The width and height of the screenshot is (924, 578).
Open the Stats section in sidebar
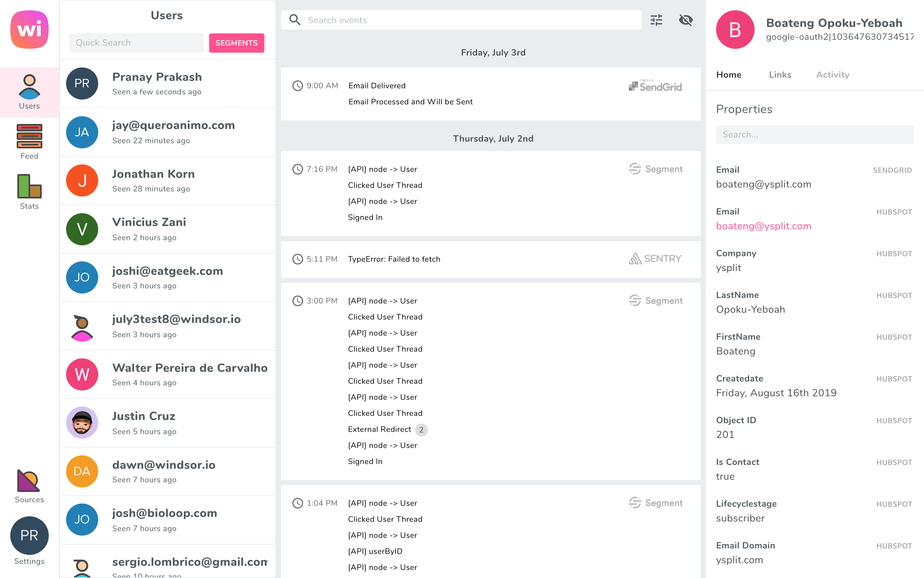pyautogui.click(x=30, y=192)
